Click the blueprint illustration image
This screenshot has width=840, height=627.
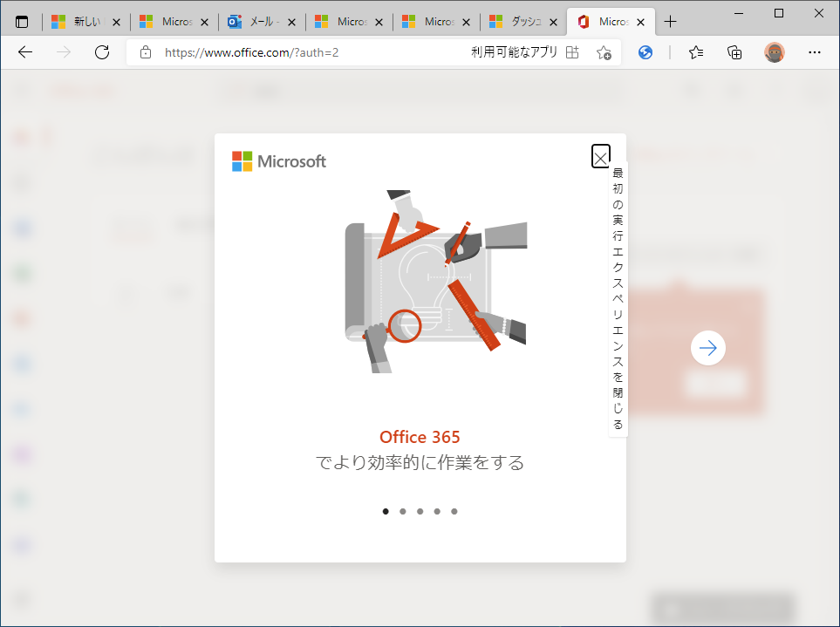pyautogui.click(x=435, y=282)
